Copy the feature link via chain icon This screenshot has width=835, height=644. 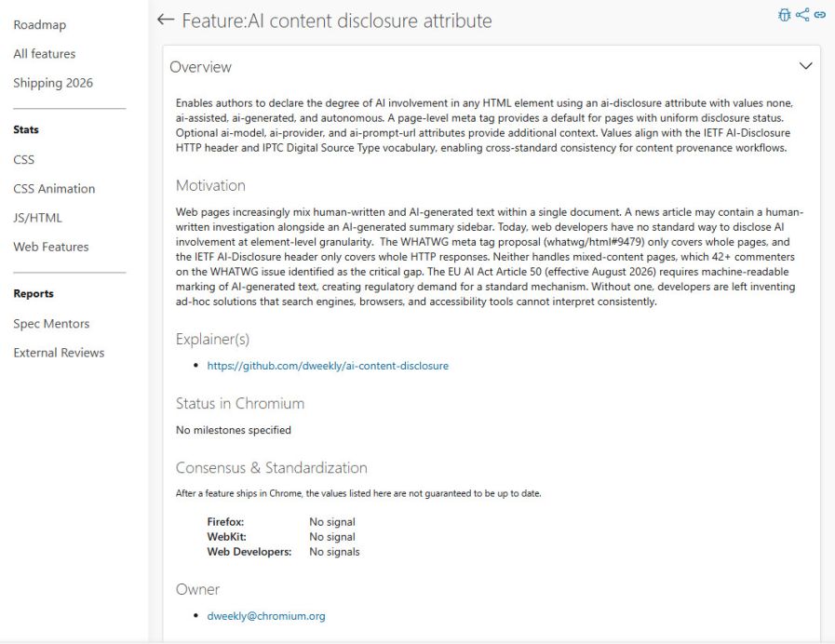click(820, 15)
